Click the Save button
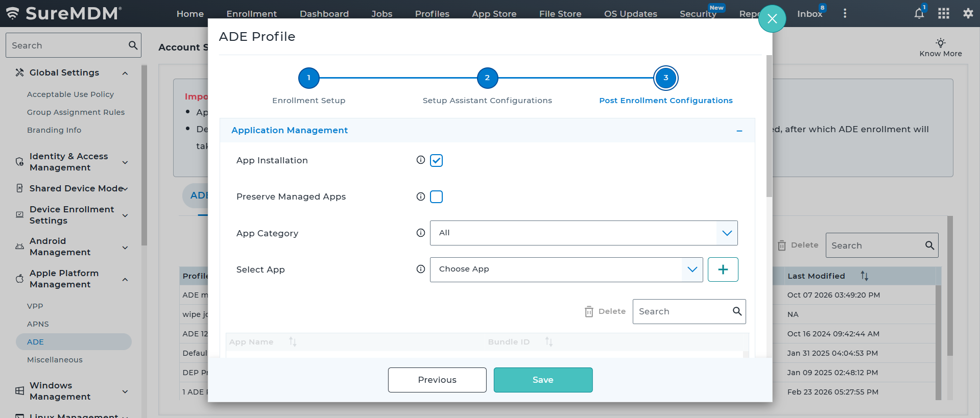 543,380
